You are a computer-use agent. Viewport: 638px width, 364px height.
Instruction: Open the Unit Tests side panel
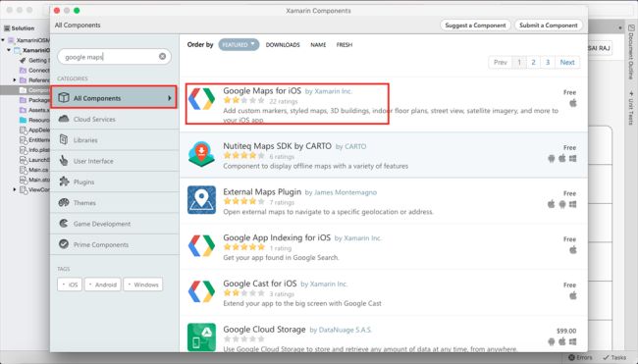[x=631, y=107]
